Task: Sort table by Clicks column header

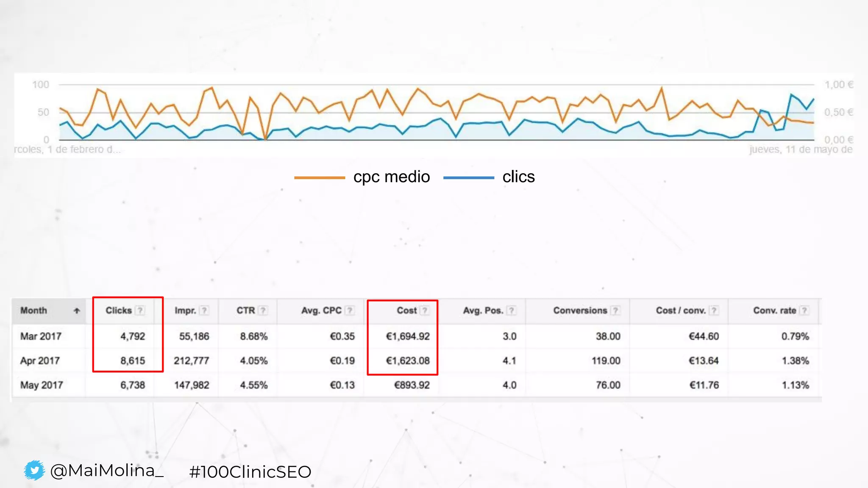Action: pos(119,311)
